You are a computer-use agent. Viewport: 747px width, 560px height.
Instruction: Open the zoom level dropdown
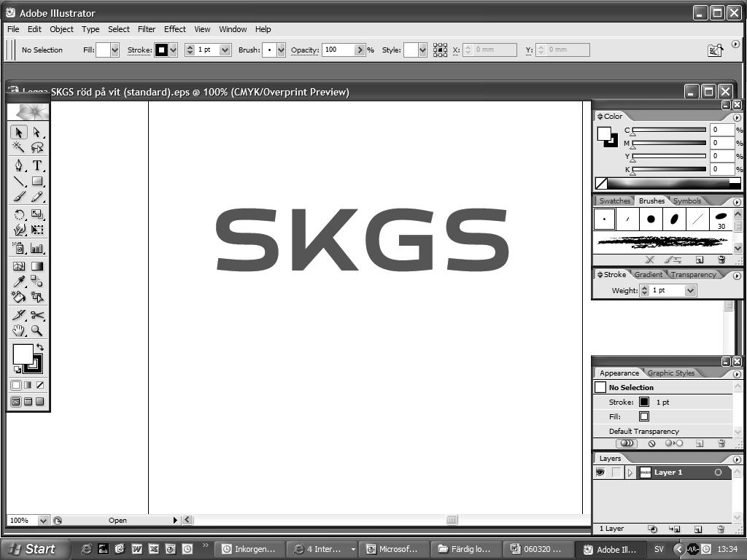[x=43, y=521]
